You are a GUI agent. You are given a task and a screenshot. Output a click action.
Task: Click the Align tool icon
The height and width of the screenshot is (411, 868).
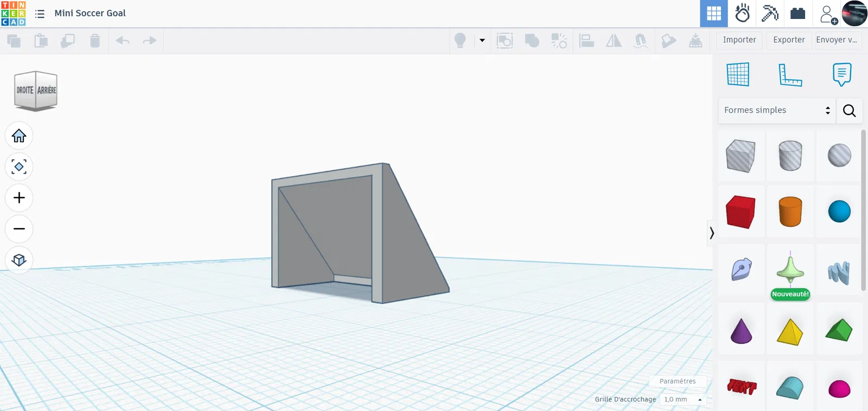[586, 41]
